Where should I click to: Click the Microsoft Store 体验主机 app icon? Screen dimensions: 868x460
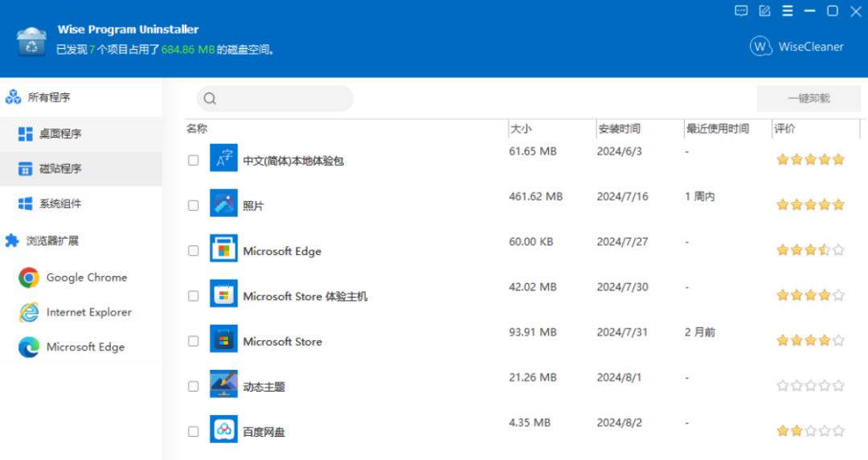pyautogui.click(x=223, y=294)
